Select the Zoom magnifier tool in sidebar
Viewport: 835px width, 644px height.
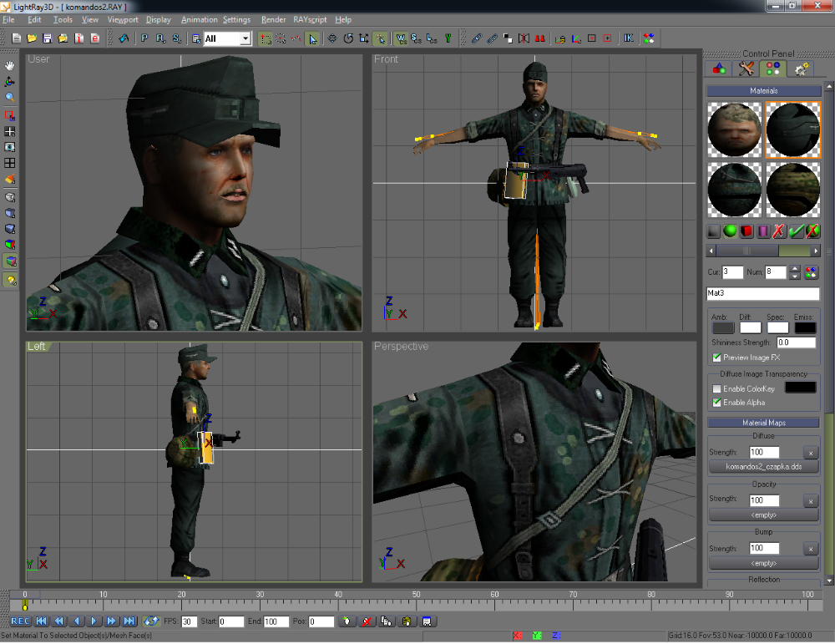click(9, 97)
